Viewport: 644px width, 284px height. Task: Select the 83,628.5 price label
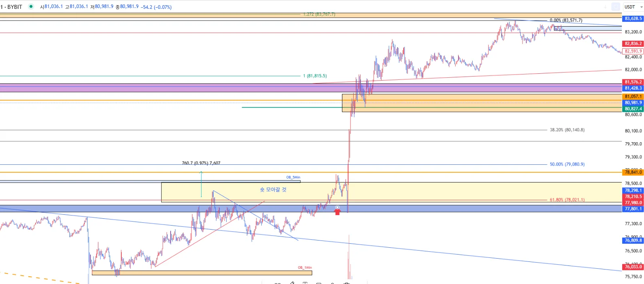click(x=633, y=19)
